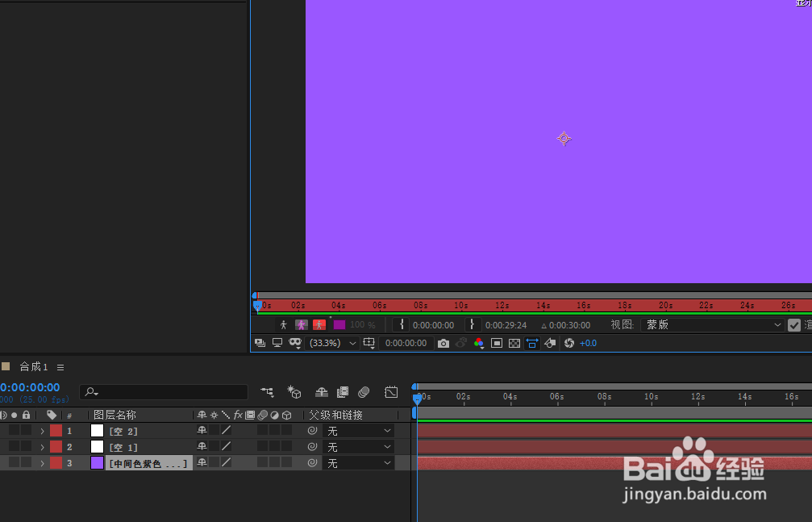Click the 08s mark on timeline ruler

pos(604,397)
